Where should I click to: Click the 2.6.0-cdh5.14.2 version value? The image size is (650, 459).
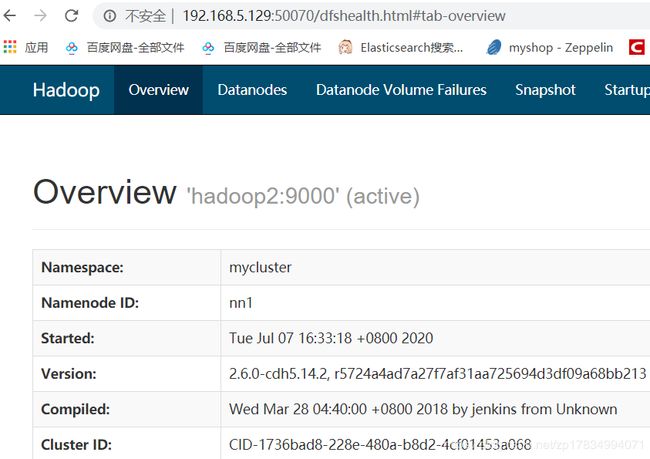point(438,374)
